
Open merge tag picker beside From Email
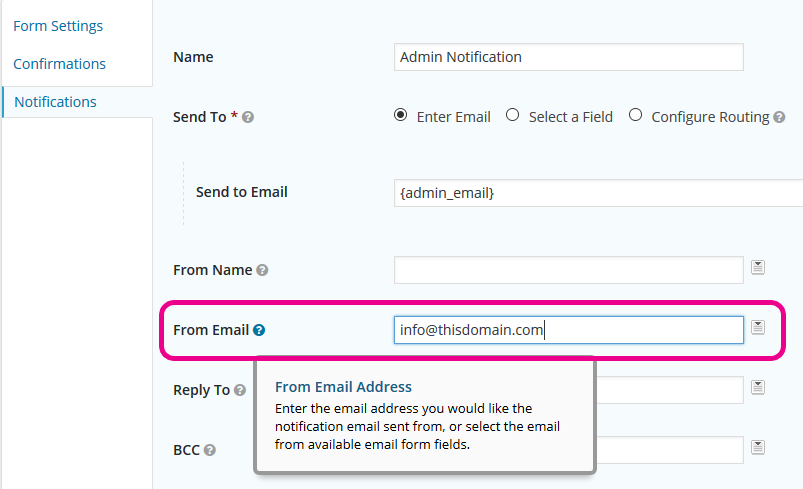tap(758, 327)
